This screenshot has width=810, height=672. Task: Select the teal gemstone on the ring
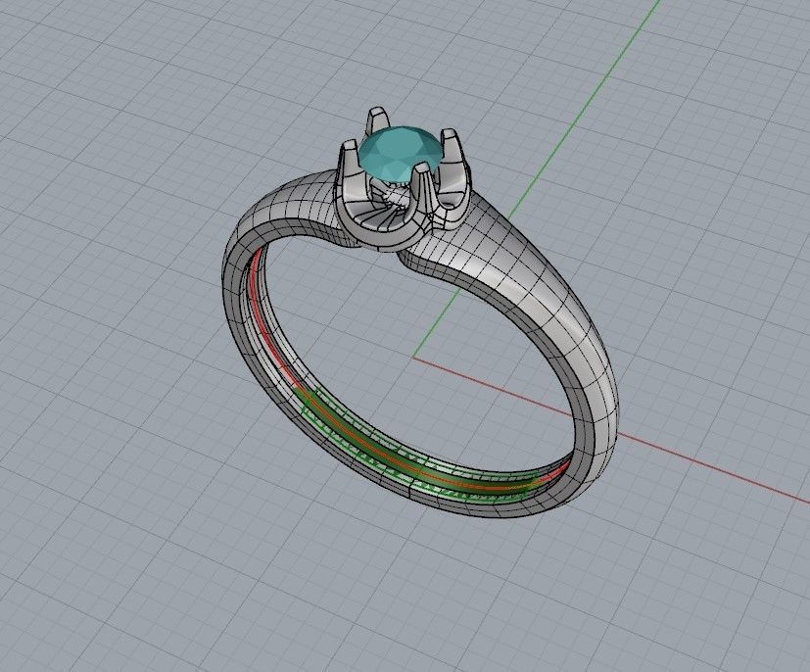click(401, 155)
